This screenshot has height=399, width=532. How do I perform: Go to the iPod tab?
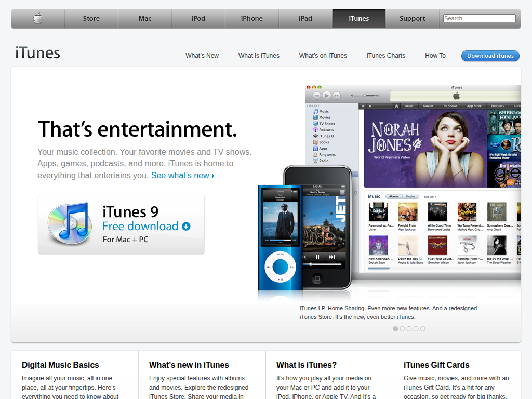tap(198, 19)
